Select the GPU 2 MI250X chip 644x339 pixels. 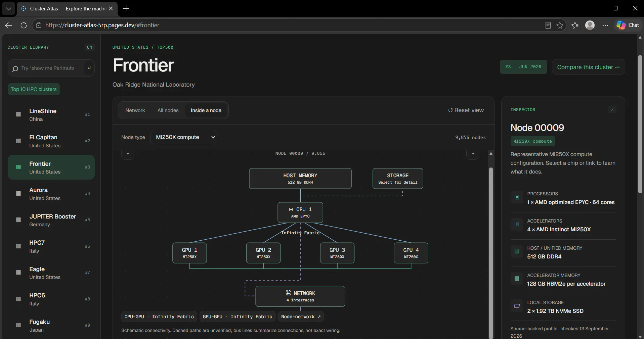click(263, 253)
